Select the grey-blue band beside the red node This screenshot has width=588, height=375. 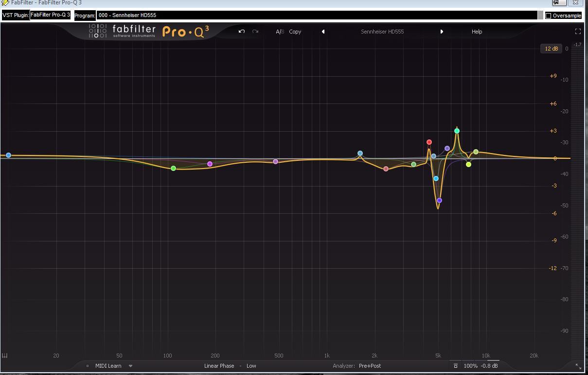433,156
